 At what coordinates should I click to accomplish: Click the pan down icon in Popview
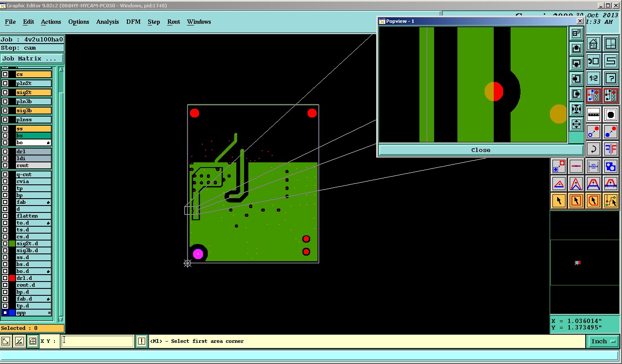pos(576,63)
